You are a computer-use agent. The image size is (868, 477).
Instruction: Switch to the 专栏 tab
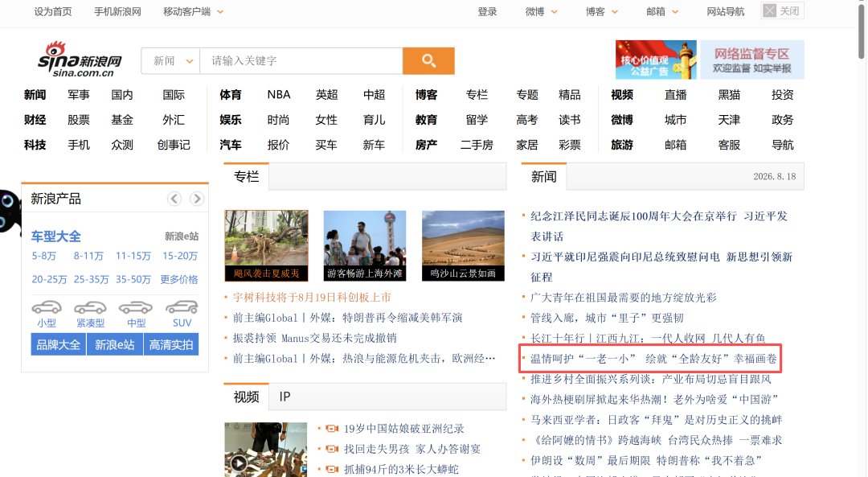(247, 177)
